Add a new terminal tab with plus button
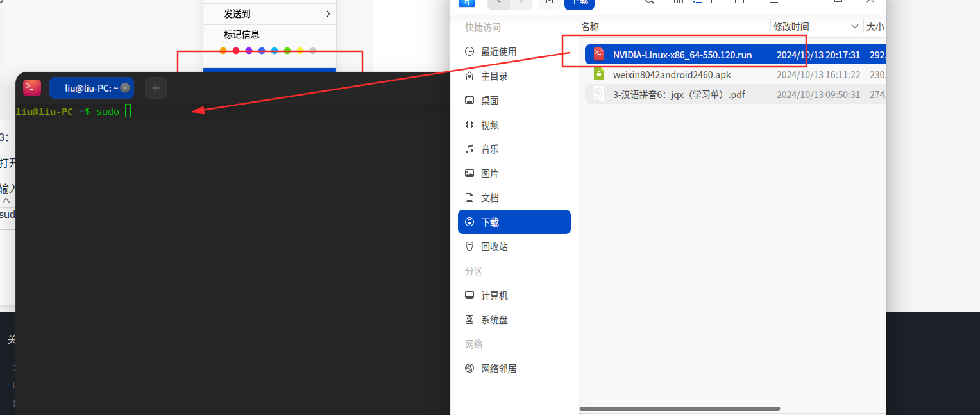The height and width of the screenshot is (415, 980). pos(156,88)
